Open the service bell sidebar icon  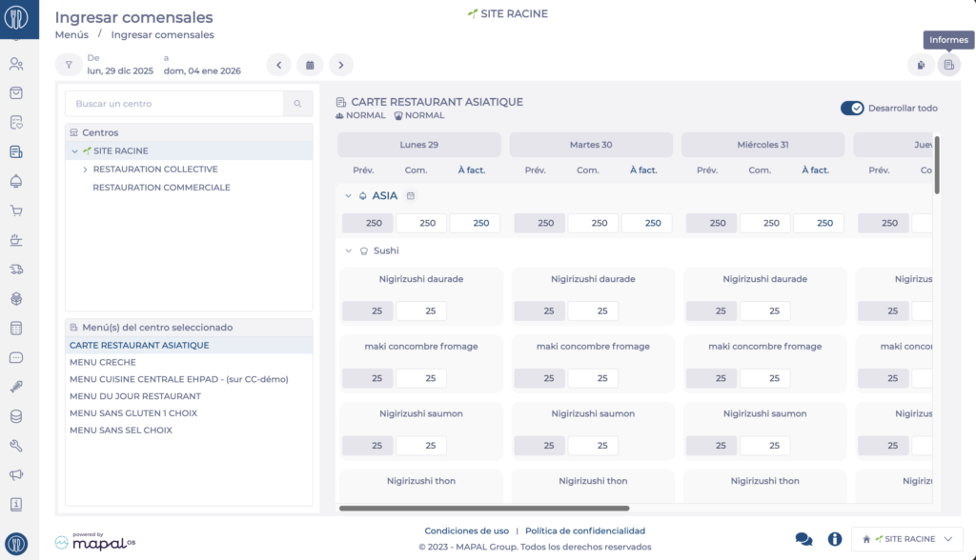pyautogui.click(x=16, y=181)
